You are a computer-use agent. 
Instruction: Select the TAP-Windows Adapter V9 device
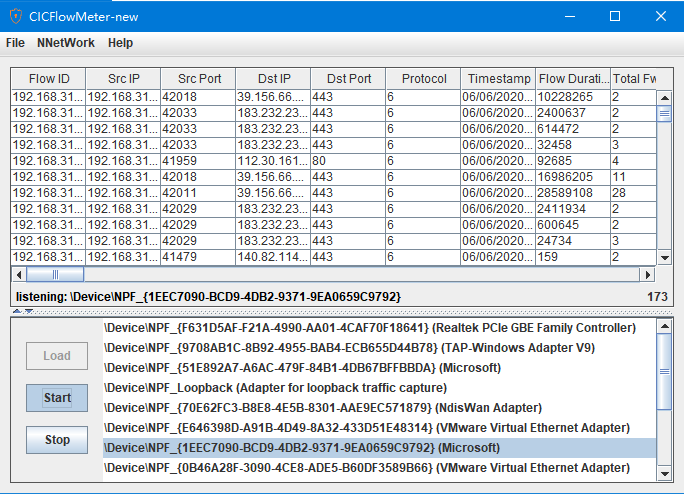pyautogui.click(x=349, y=348)
